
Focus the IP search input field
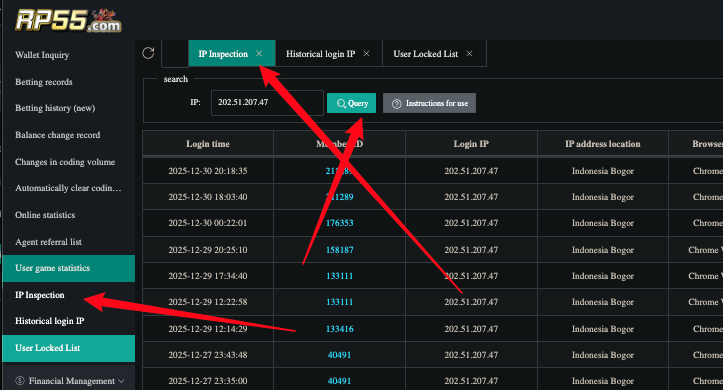(x=267, y=103)
